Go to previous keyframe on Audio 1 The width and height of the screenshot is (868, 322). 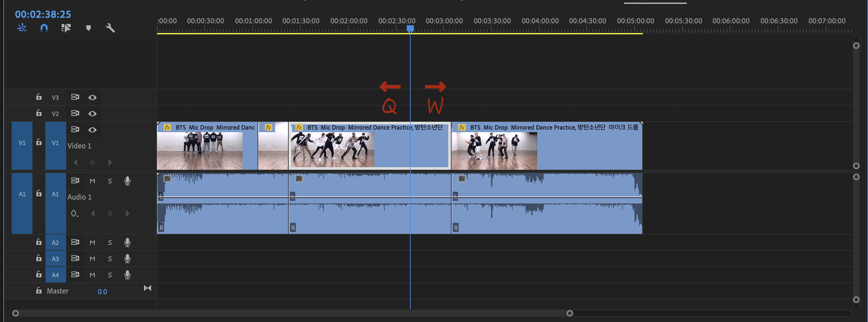pyautogui.click(x=93, y=213)
